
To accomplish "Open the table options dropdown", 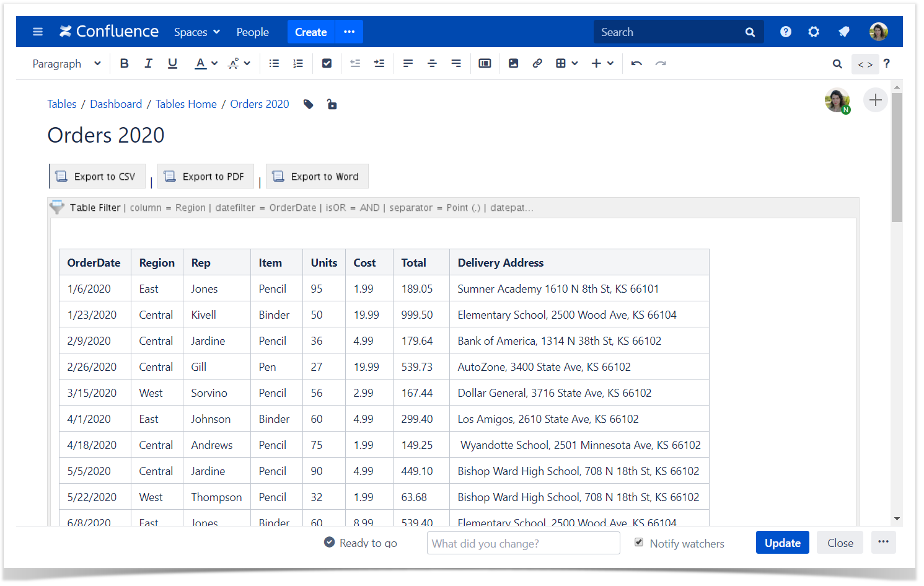I will pyautogui.click(x=566, y=63).
